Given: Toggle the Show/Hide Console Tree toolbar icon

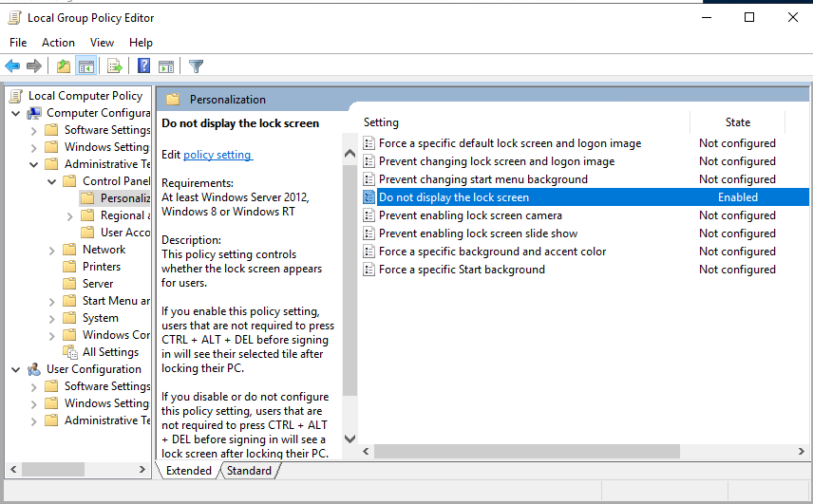Looking at the screenshot, I should click(86, 65).
